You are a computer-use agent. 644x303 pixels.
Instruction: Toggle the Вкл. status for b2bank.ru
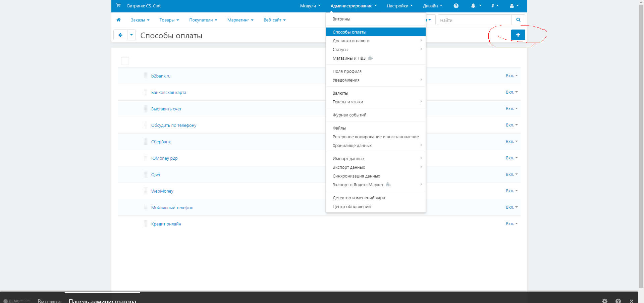click(x=512, y=76)
